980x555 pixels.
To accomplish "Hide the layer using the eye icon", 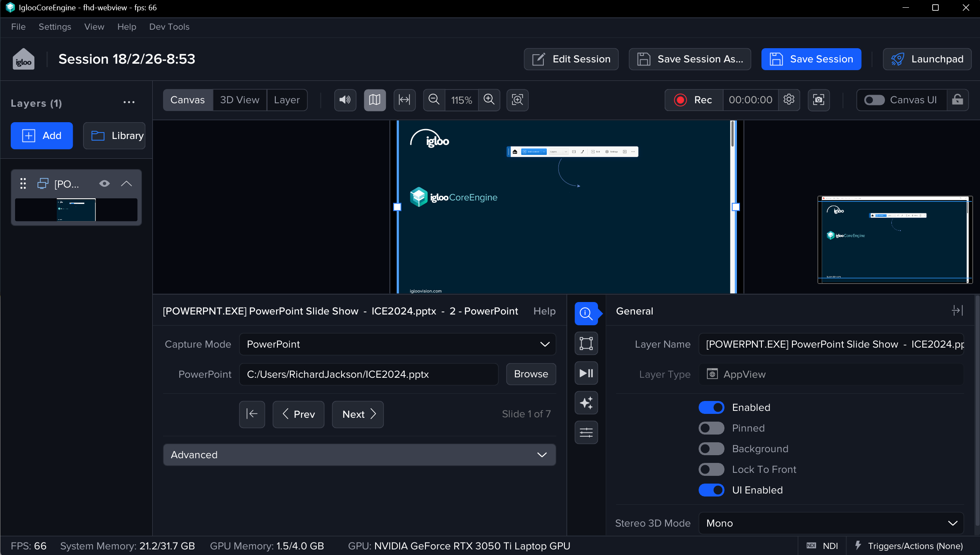I will click(x=104, y=184).
